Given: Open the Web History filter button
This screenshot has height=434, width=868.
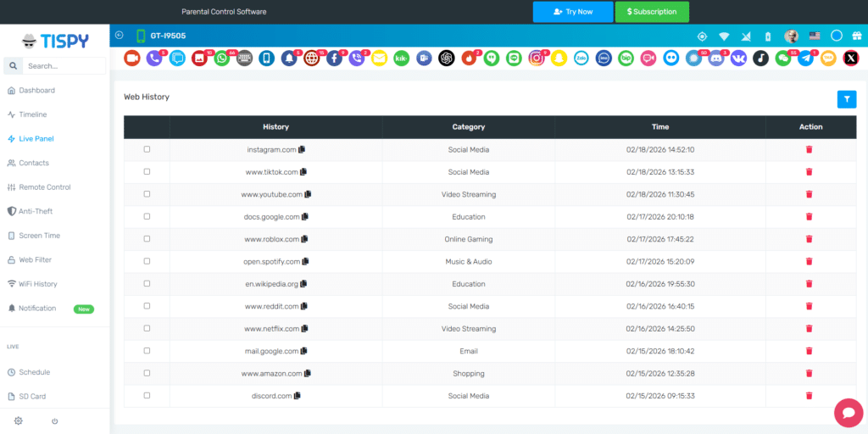Looking at the screenshot, I should (x=847, y=99).
